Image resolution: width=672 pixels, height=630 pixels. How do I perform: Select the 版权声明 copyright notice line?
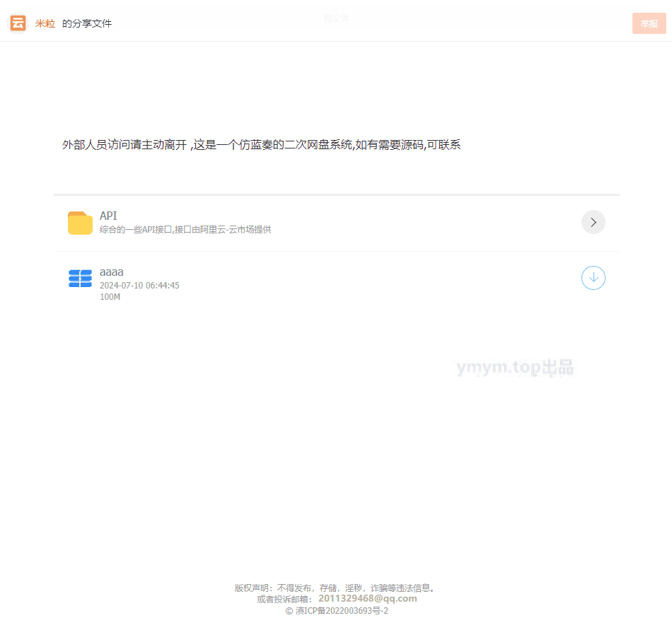pos(337,588)
